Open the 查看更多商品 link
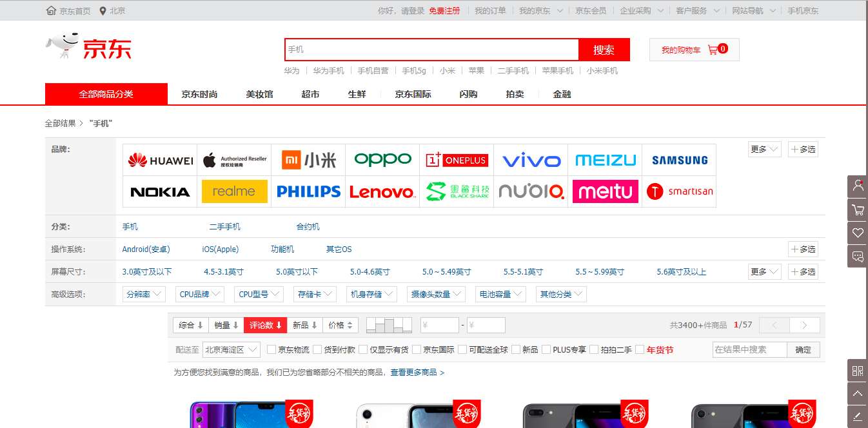Viewport: 868px width, 428px height. pos(417,373)
